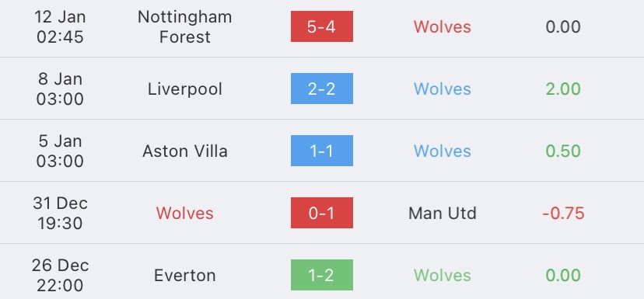Select the Man Utd team name

443,214
